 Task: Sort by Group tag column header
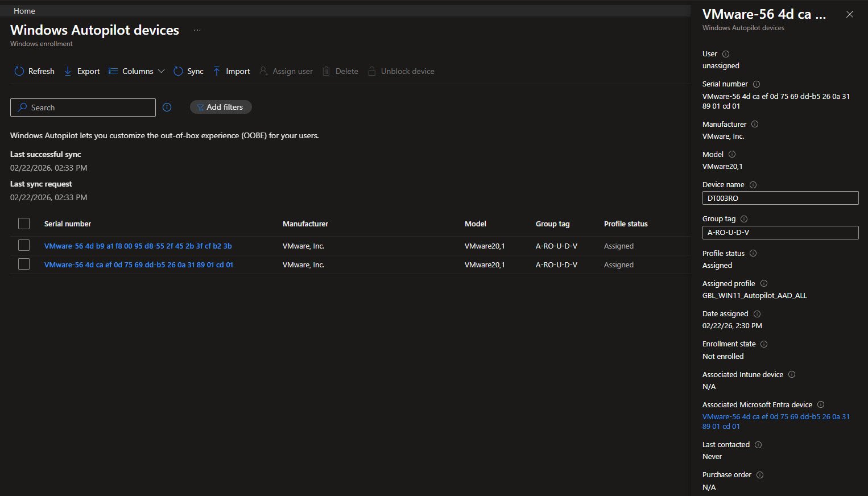click(x=552, y=224)
